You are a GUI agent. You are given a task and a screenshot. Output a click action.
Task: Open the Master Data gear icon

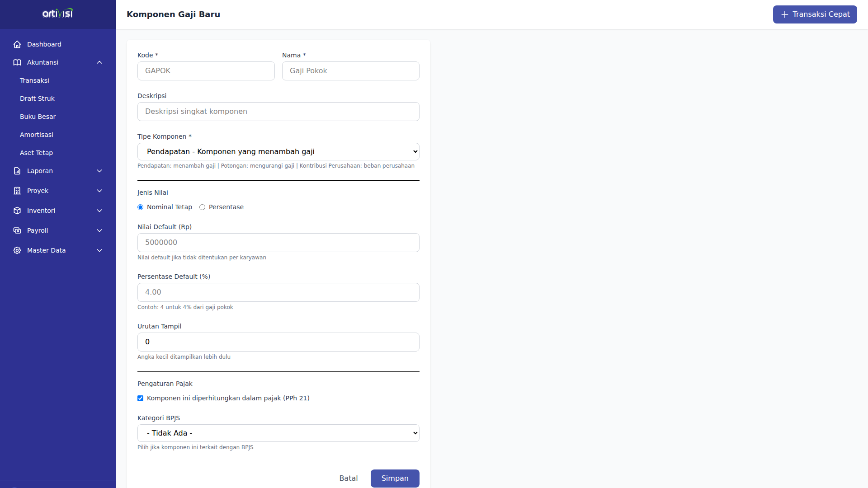pos(17,250)
